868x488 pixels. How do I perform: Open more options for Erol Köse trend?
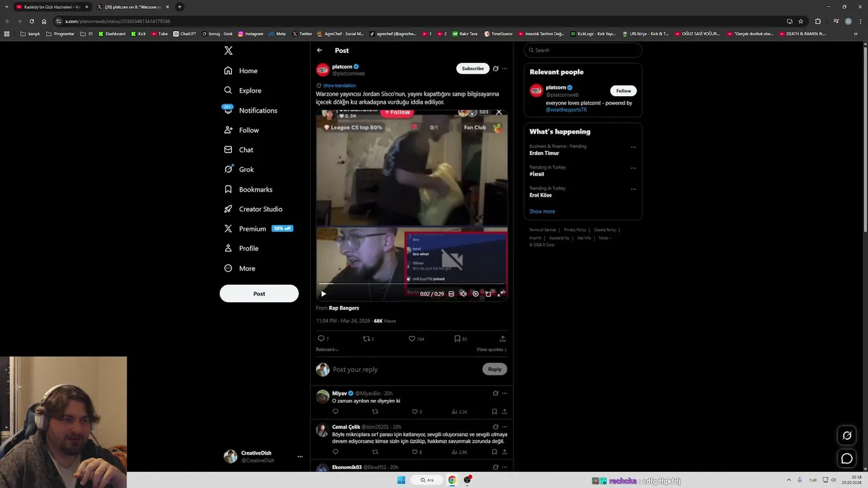pyautogui.click(x=633, y=189)
